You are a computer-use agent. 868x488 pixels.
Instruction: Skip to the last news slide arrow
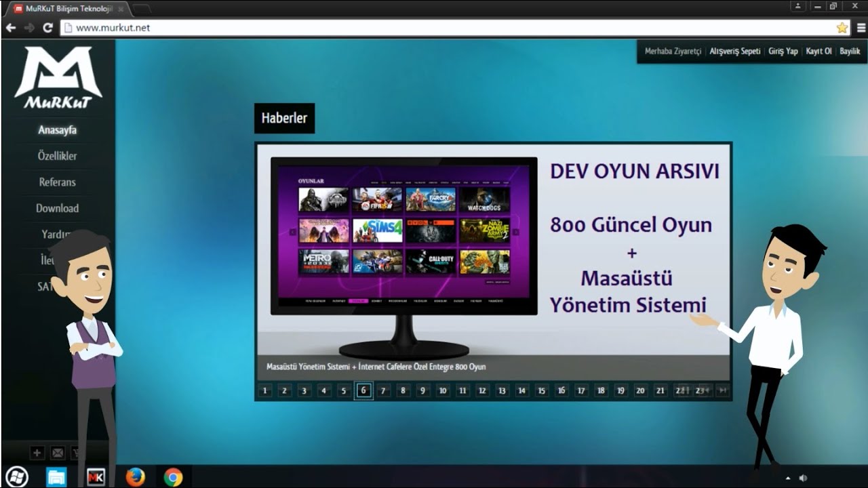(x=723, y=390)
